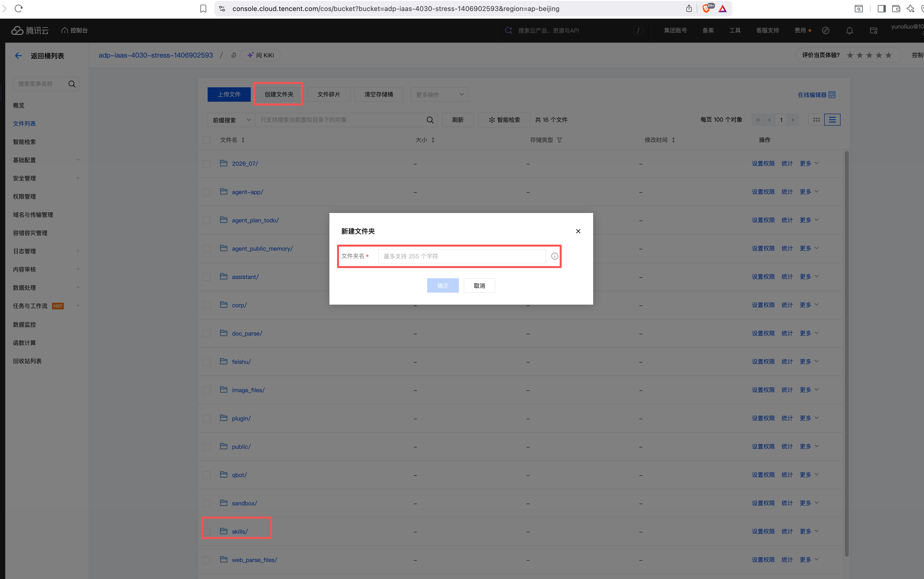Open the cost center icon beside 费用

[x=826, y=31]
